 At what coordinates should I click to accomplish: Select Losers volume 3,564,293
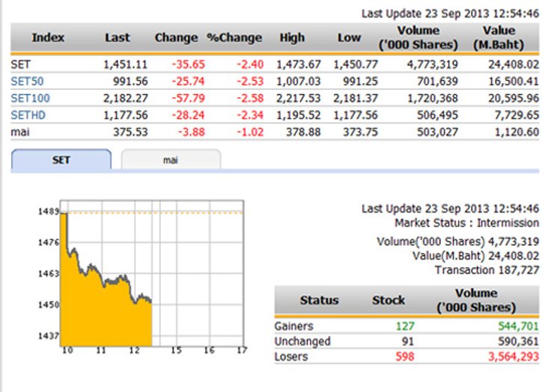[514, 357]
